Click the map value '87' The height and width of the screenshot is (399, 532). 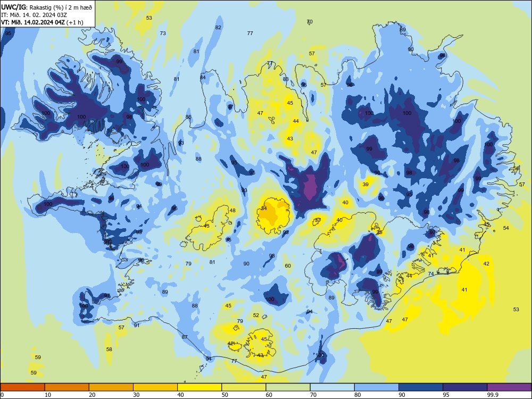[x=185, y=337]
